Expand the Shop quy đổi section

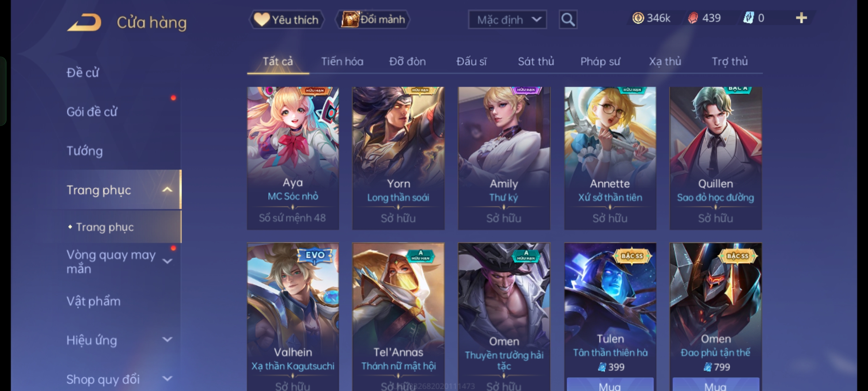(167, 379)
